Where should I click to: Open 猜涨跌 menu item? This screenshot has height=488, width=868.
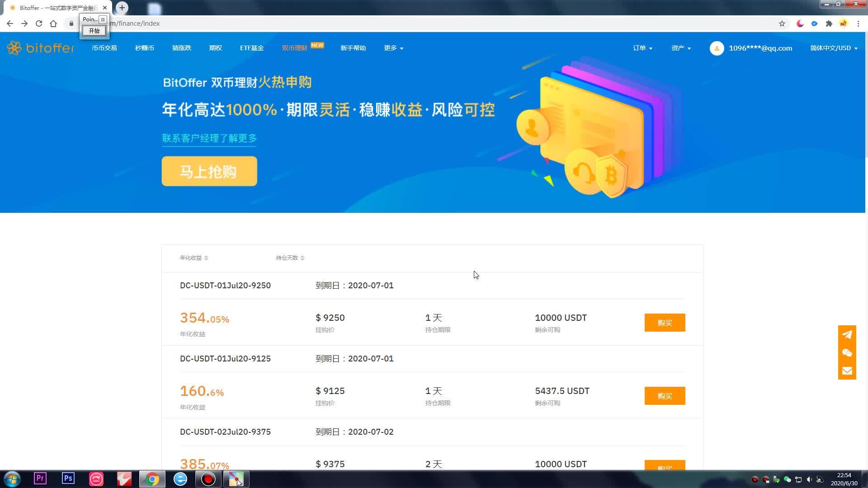182,48
